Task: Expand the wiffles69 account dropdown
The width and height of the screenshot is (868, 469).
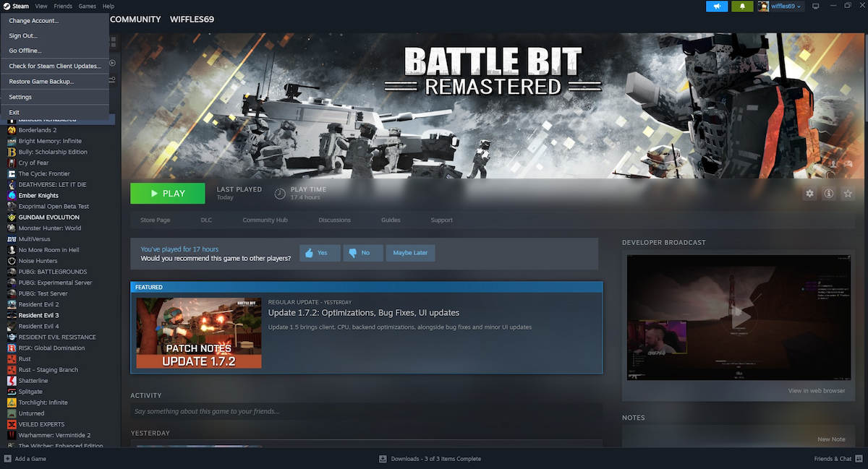Action: click(x=780, y=7)
